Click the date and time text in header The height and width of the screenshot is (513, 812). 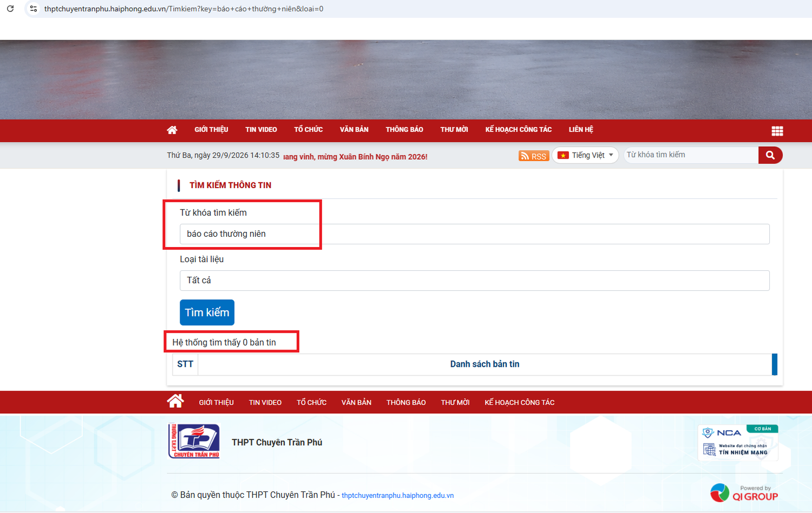click(223, 155)
